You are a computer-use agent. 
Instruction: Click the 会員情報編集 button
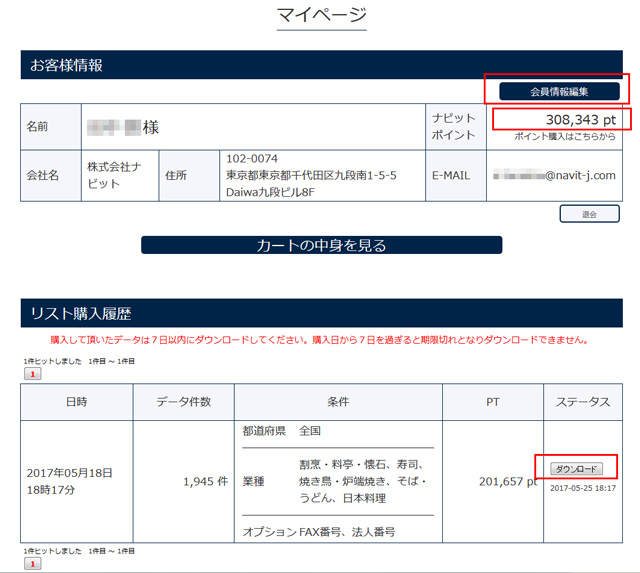pyautogui.click(x=559, y=91)
